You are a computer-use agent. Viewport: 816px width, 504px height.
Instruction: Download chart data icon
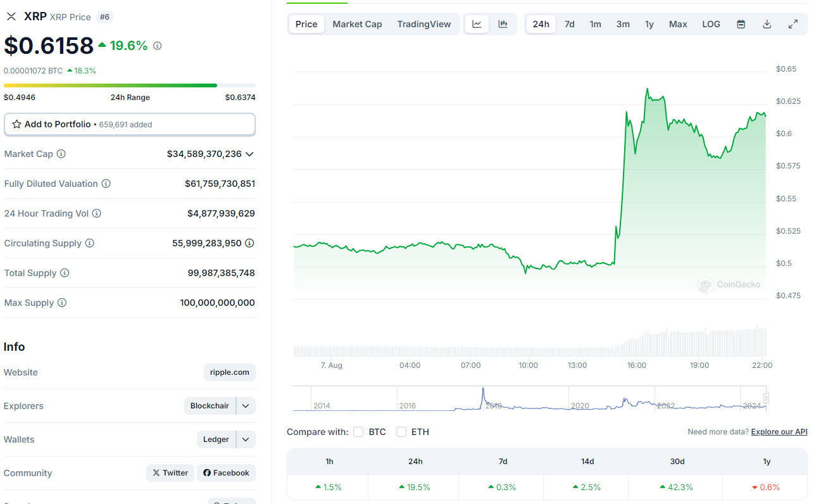coord(767,24)
